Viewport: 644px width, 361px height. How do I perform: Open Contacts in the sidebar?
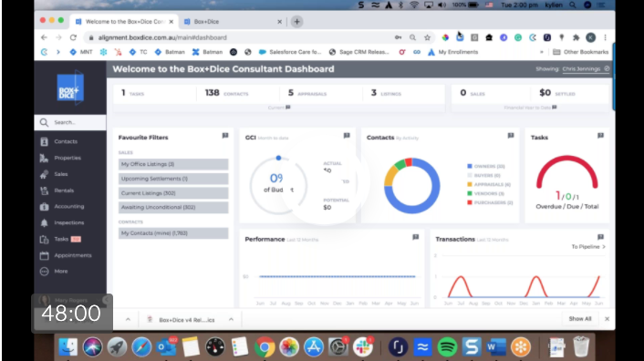click(x=65, y=141)
